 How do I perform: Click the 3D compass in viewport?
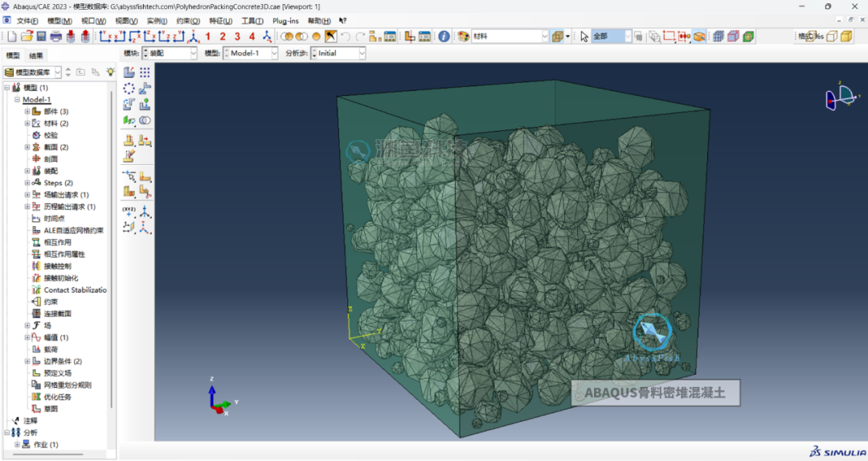[x=841, y=98]
